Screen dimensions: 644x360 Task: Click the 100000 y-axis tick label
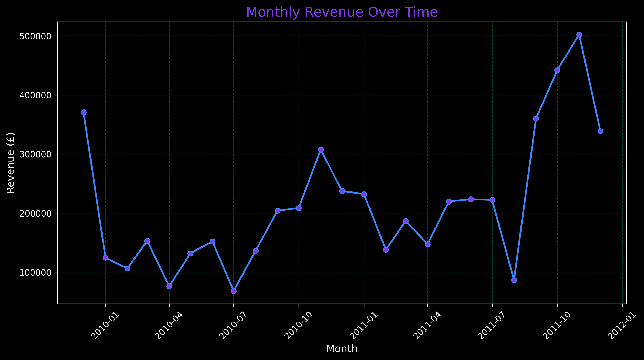(35, 272)
